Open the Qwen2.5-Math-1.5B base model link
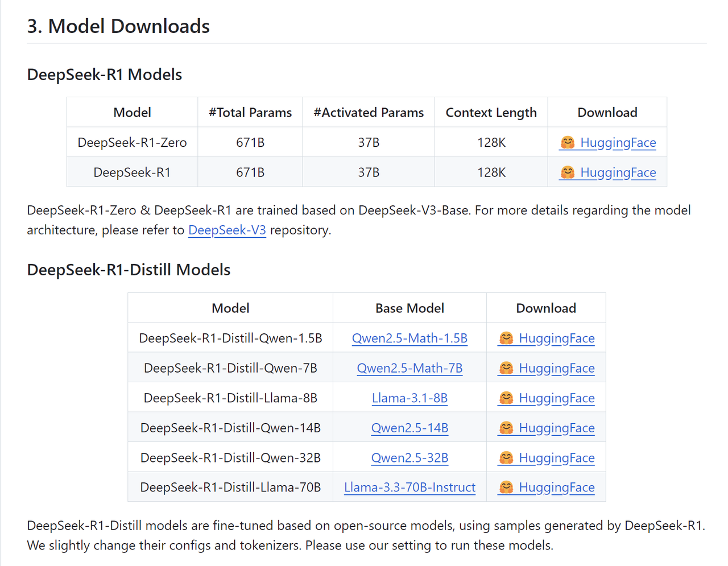Screen dimensions: 728x566 click(409, 338)
